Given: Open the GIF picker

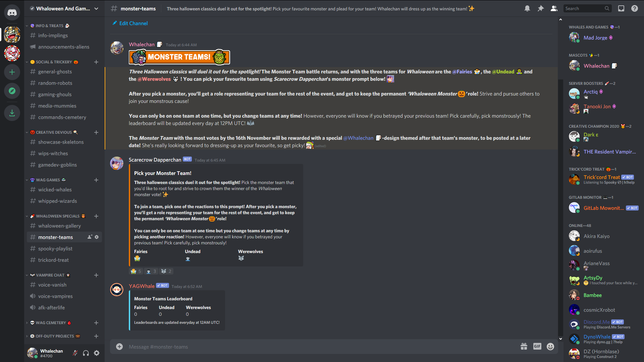Looking at the screenshot, I should pyautogui.click(x=537, y=347).
